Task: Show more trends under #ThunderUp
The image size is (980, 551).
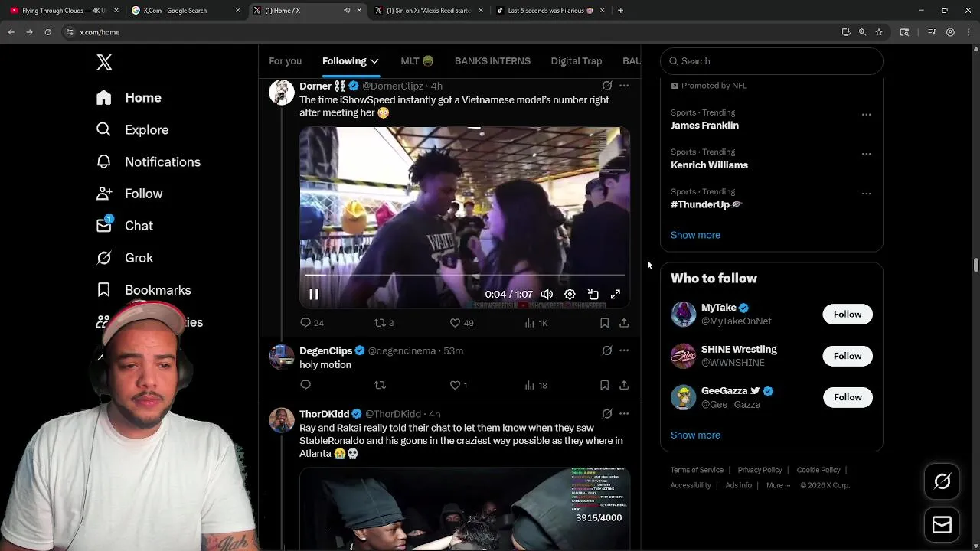Action: [695, 235]
